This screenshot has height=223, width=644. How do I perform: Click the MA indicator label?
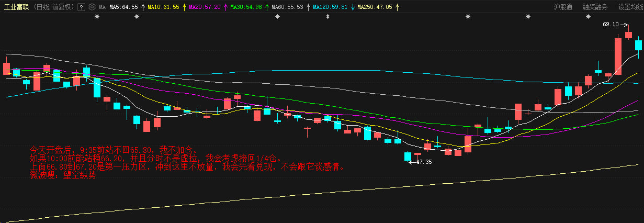(x=102, y=7)
